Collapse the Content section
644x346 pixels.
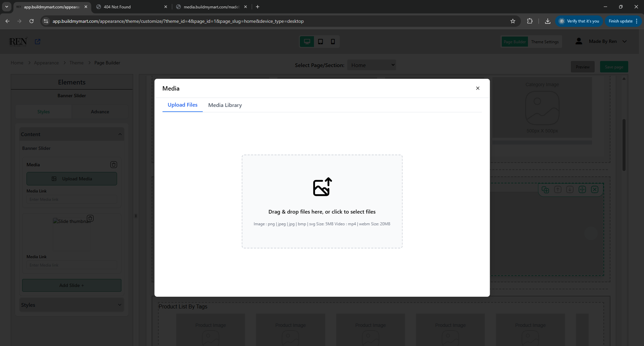[72, 134]
